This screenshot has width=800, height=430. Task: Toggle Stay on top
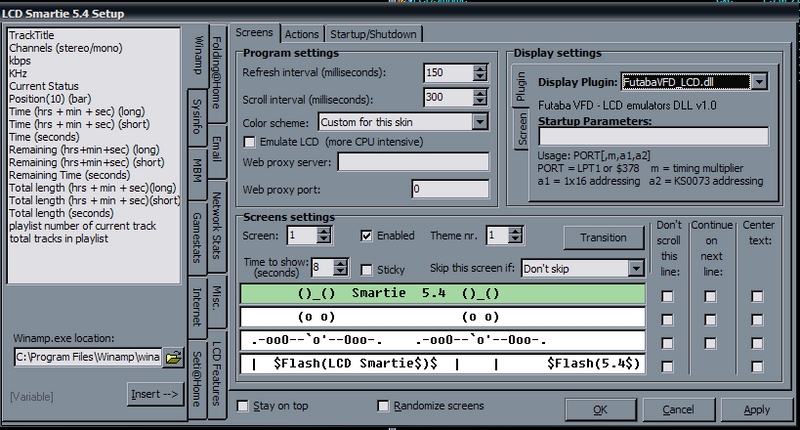click(242, 406)
